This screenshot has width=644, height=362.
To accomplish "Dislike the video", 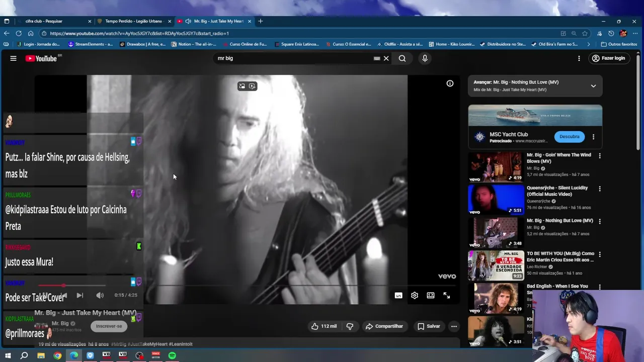I will tap(350, 326).
